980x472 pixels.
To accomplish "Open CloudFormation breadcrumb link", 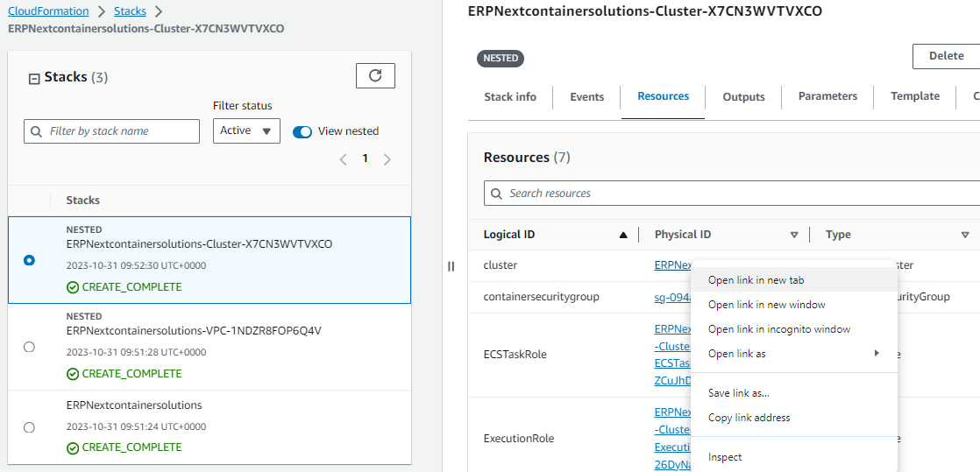I will 48,11.
